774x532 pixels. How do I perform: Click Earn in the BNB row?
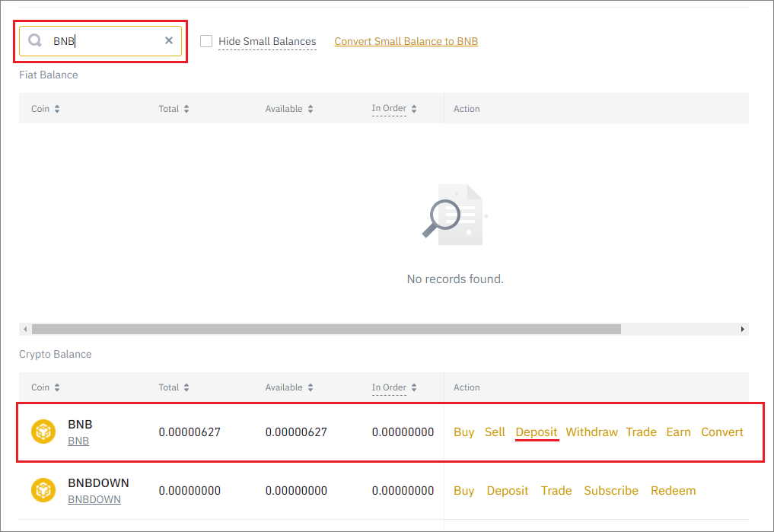point(678,432)
